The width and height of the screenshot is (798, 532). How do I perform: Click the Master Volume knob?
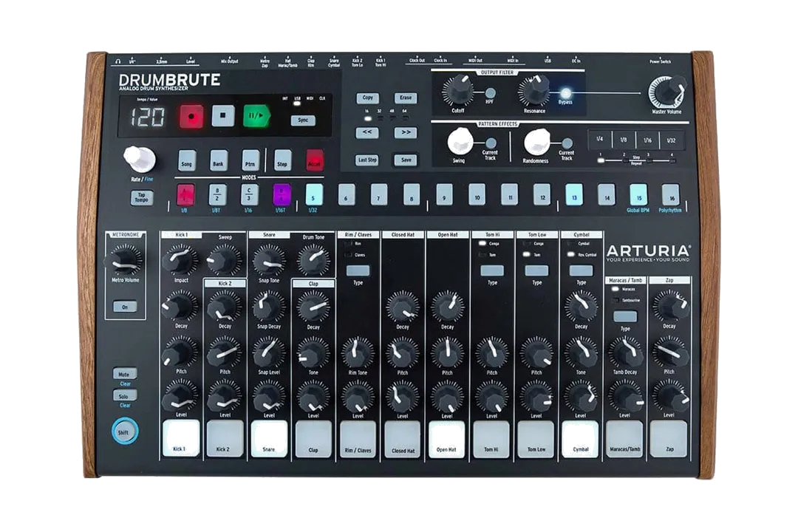coord(667,92)
